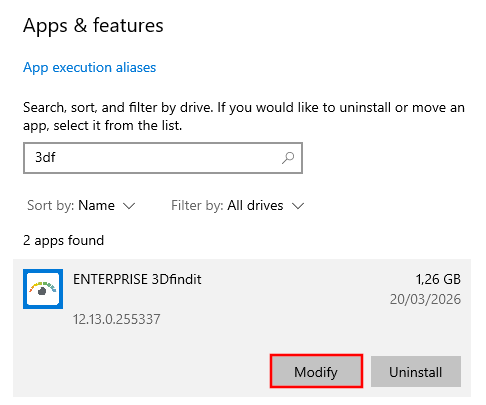Select the ENTERPRISE 3Dfindit app name
The width and height of the screenshot is (486, 405).
click(x=137, y=279)
